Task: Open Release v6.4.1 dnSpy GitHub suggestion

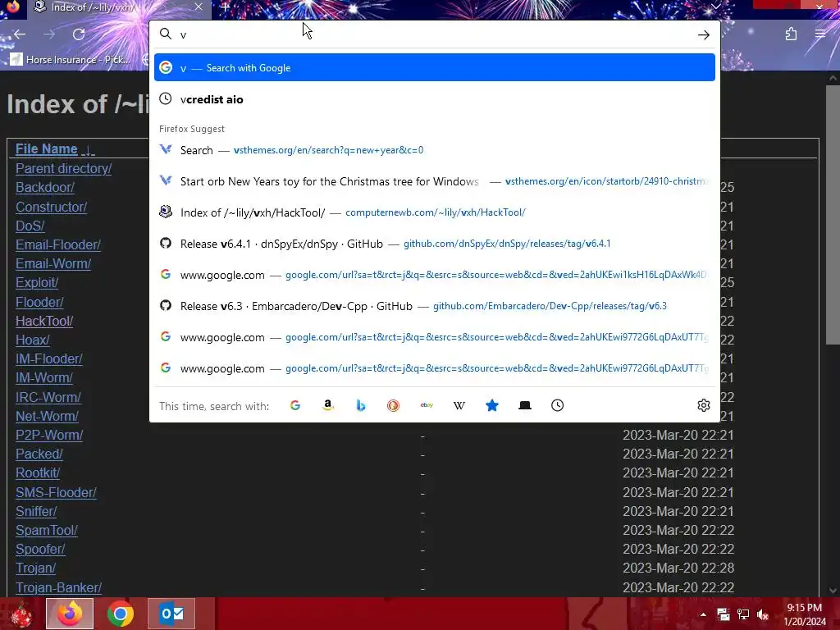Action: tap(435, 244)
